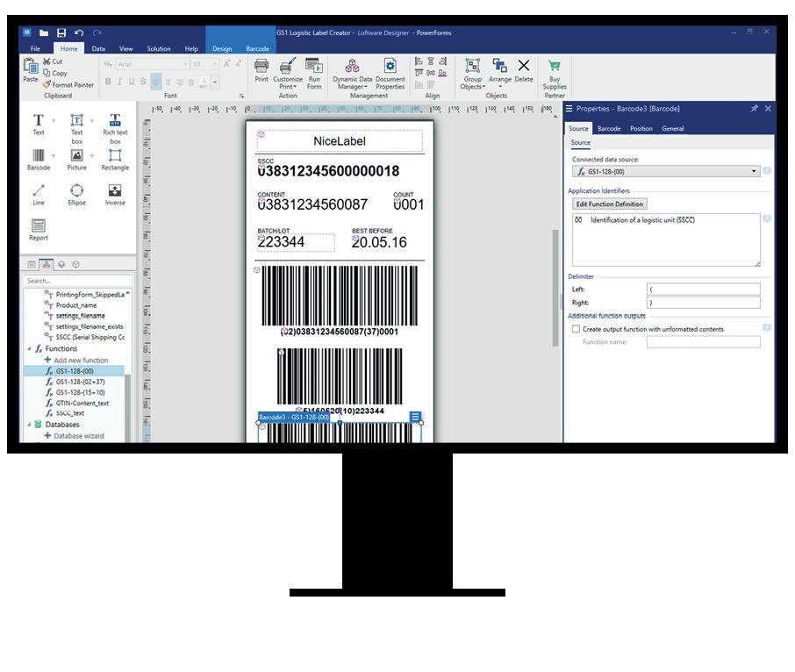Collapse the Functions tree node

(29, 349)
